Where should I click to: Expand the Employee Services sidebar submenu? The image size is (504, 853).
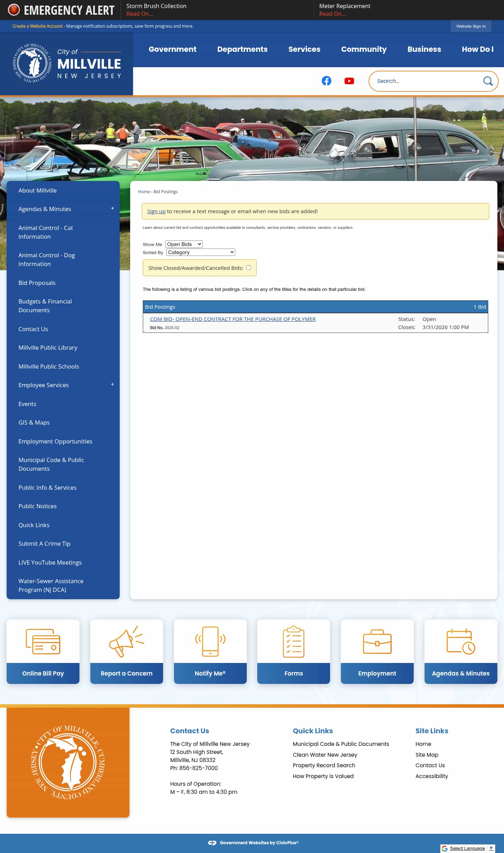112,385
